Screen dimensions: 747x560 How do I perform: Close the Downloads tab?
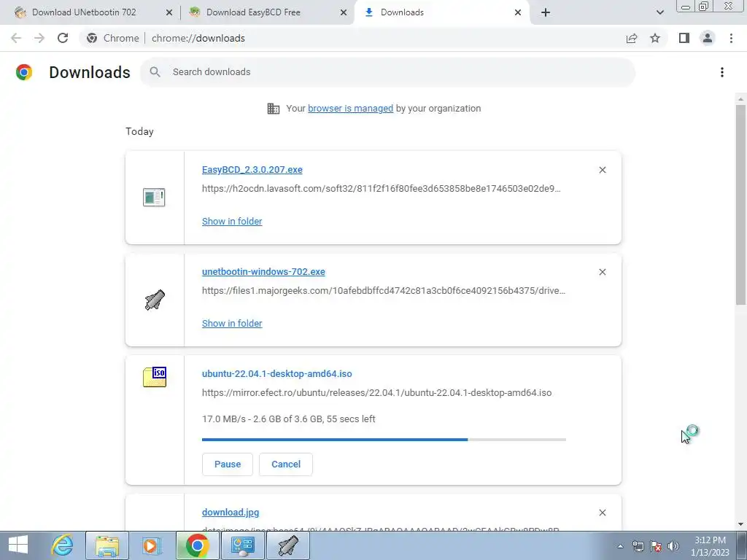coord(518,13)
